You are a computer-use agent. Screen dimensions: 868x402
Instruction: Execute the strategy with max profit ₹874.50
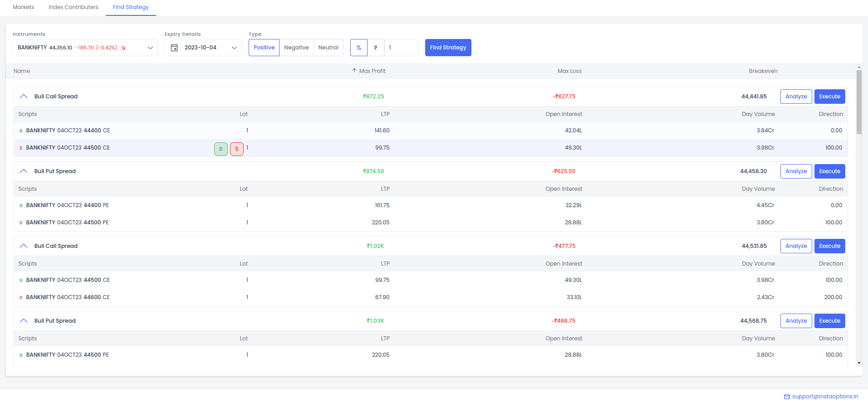[830, 171]
